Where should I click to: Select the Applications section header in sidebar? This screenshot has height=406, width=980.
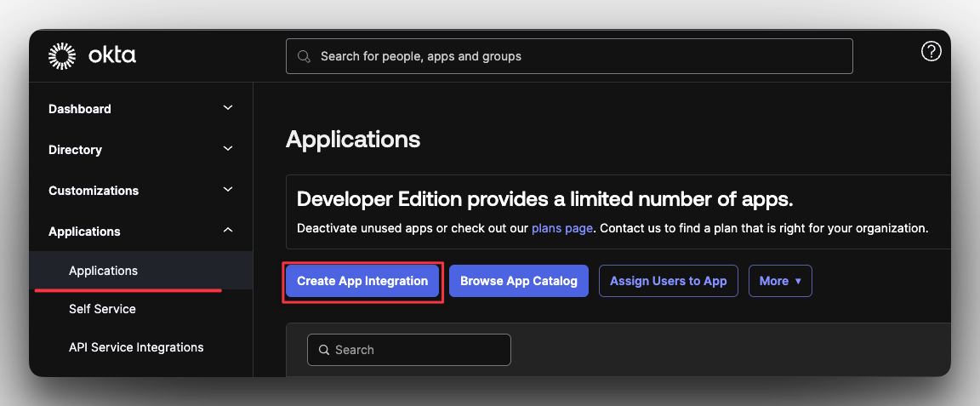84,232
